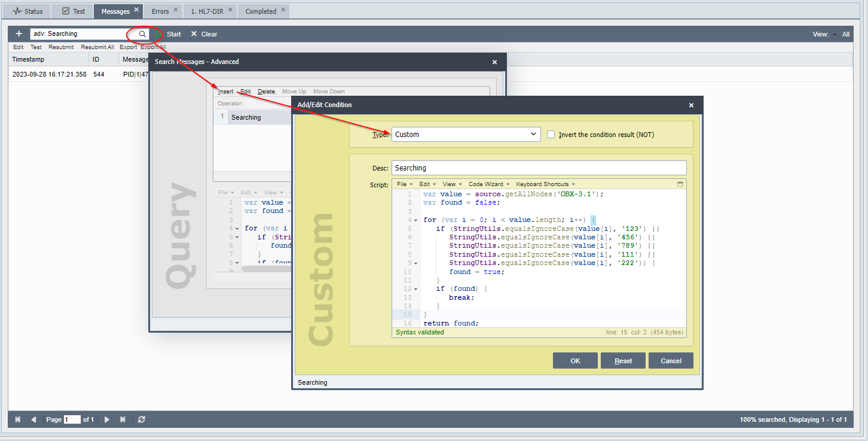Click OK in Add/Edit Condition

(575, 361)
